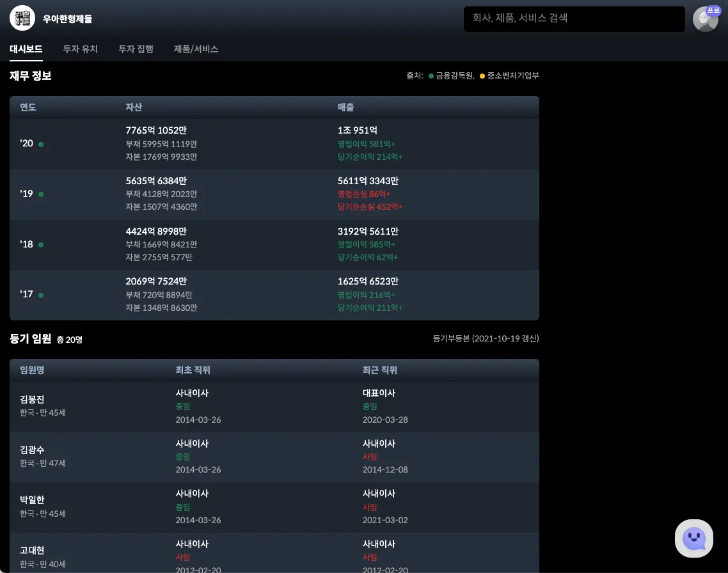
Task: Select revenue value 5611억 3343만
Action: (368, 181)
